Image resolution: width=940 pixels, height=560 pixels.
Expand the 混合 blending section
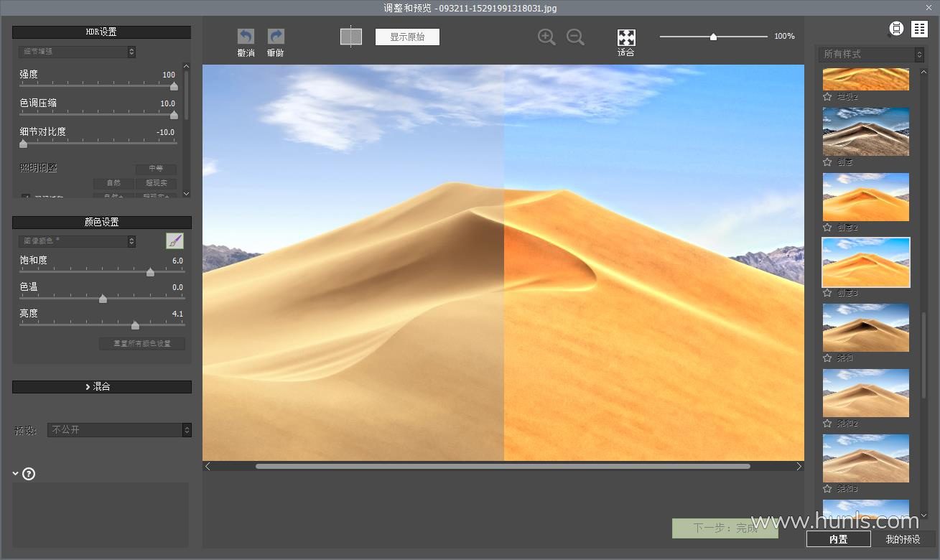pos(102,387)
